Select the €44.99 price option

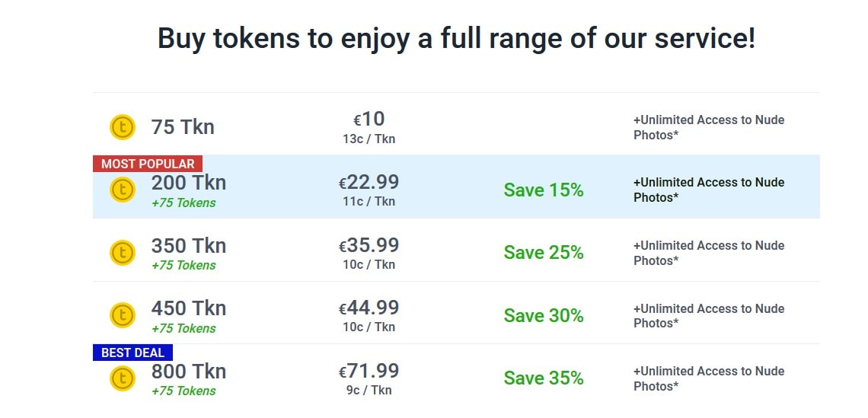(x=369, y=308)
